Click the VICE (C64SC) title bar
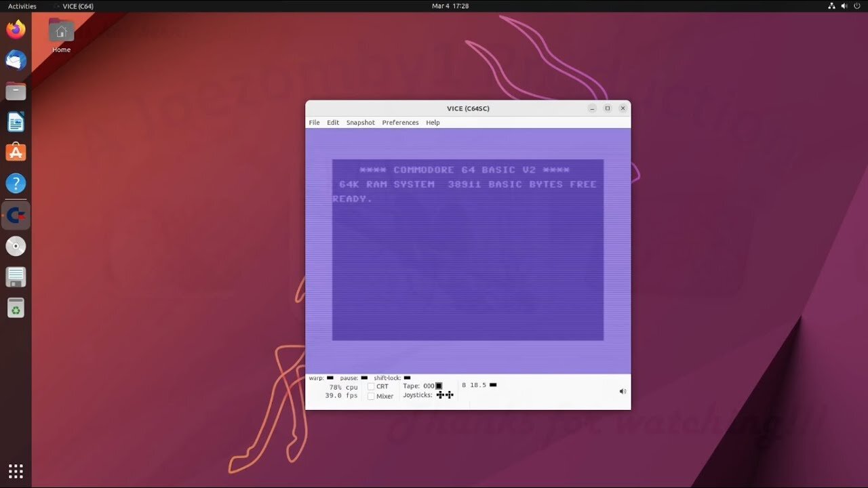 click(x=468, y=108)
